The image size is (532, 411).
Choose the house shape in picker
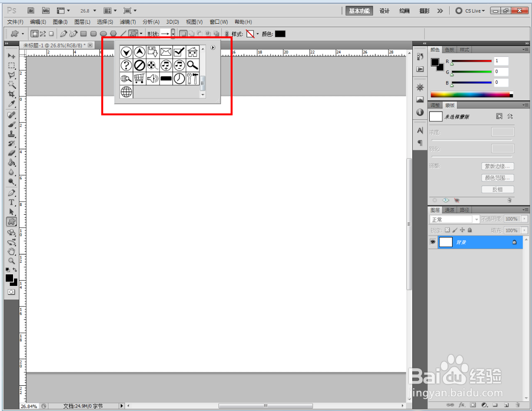pyautogui.click(x=192, y=52)
